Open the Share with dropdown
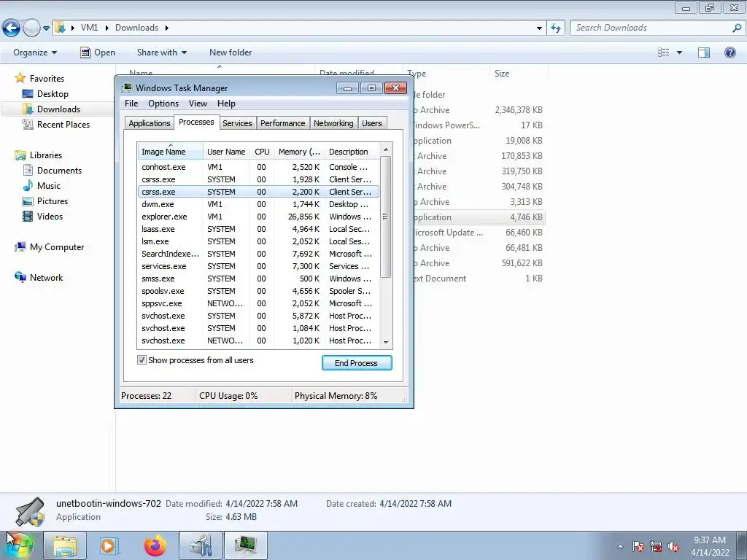The width and height of the screenshot is (747, 560). point(161,52)
